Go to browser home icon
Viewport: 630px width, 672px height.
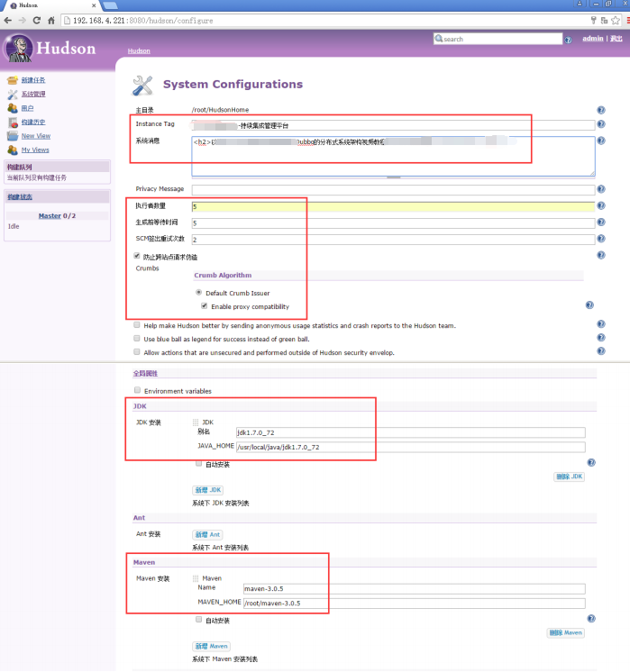[51, 20]
